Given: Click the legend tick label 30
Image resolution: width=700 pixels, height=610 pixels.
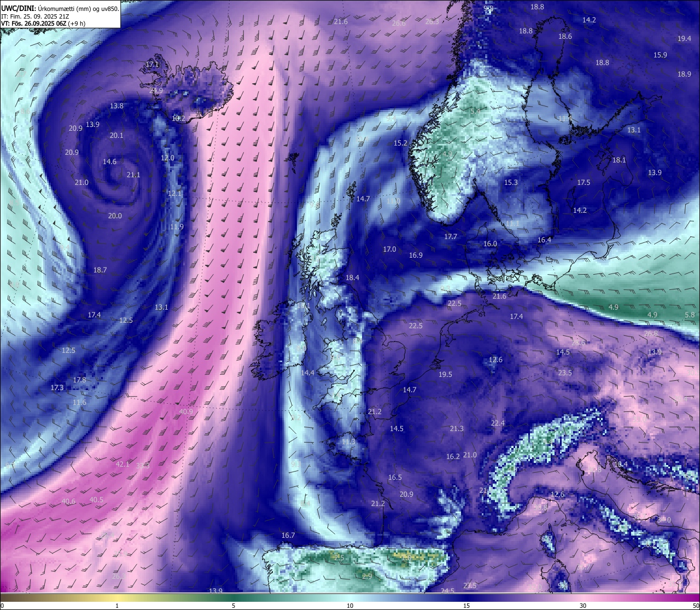Looking at the screenshot, I should pos(583,606).
